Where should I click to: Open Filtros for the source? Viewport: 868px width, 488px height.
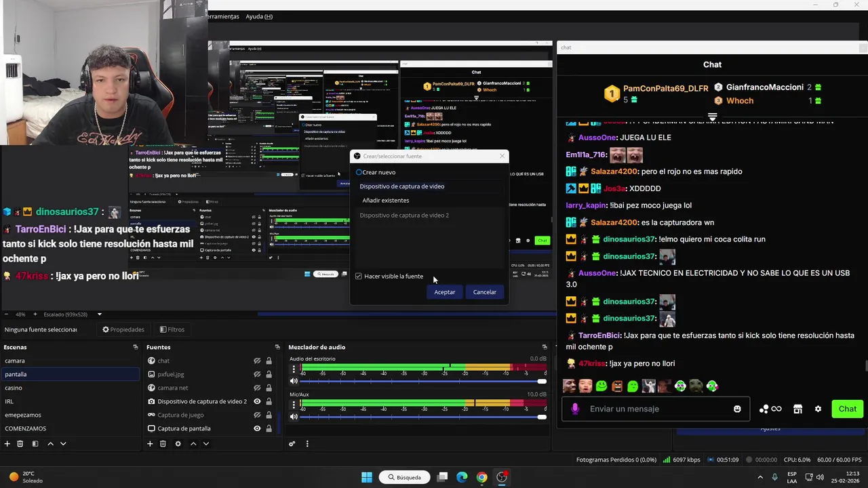(x=172, y=329)
